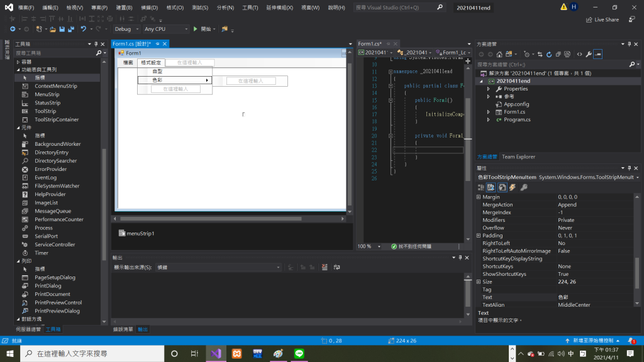Start debugging with the green play button
644x362 pixels.
tap(196, 29)
